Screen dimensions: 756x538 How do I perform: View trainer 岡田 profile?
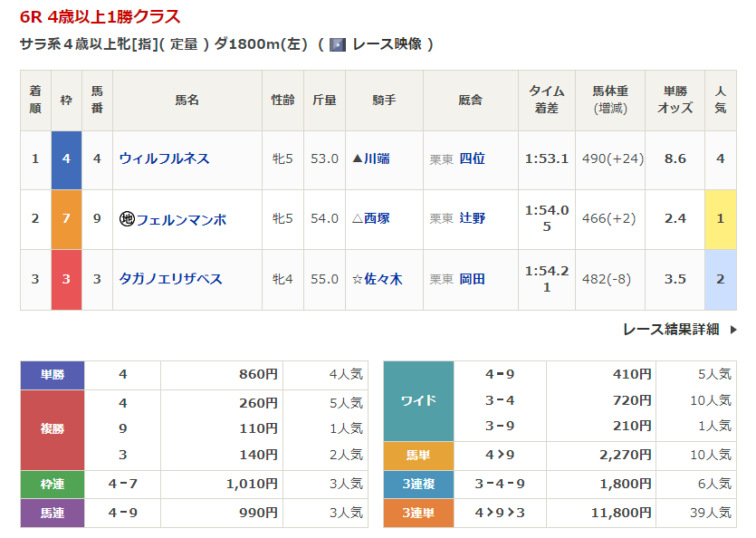(472, 279)
